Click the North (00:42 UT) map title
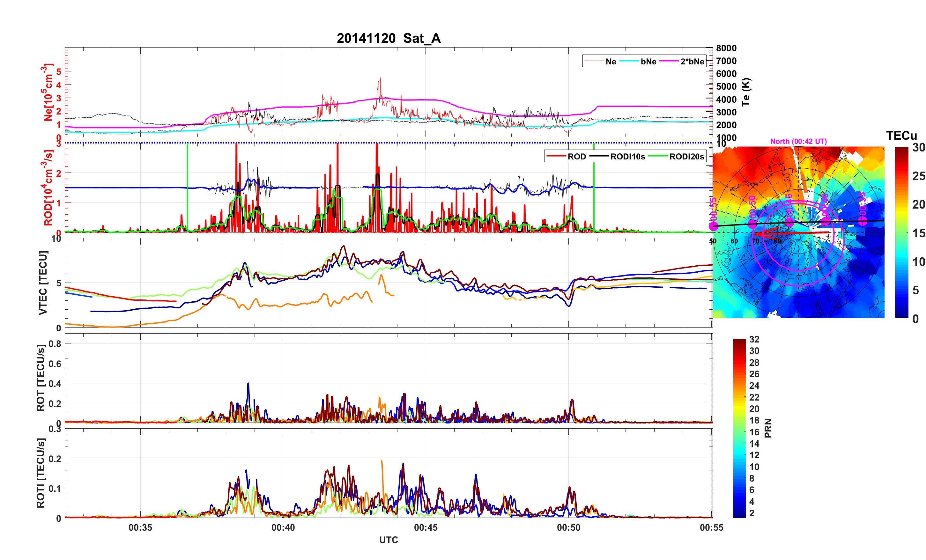The height and width of the screenshot is (560, 926). tap(798, 141)
